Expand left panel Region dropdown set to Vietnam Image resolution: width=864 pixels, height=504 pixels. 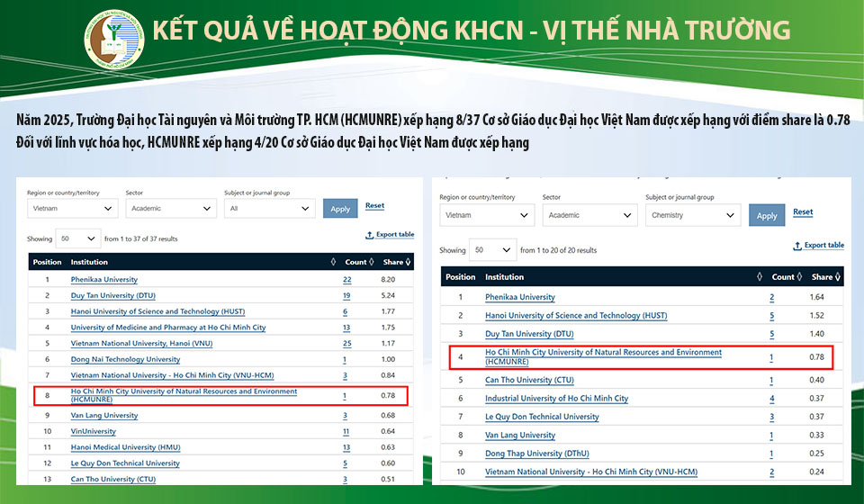(x=72, y=208)
